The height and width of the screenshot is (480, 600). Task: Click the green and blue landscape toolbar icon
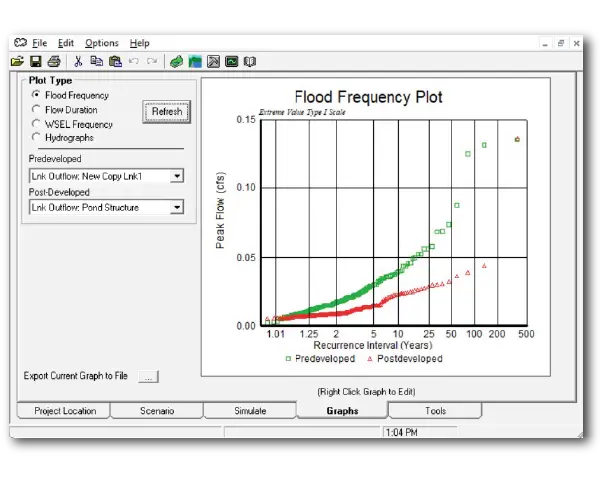(x=195, y=61)
